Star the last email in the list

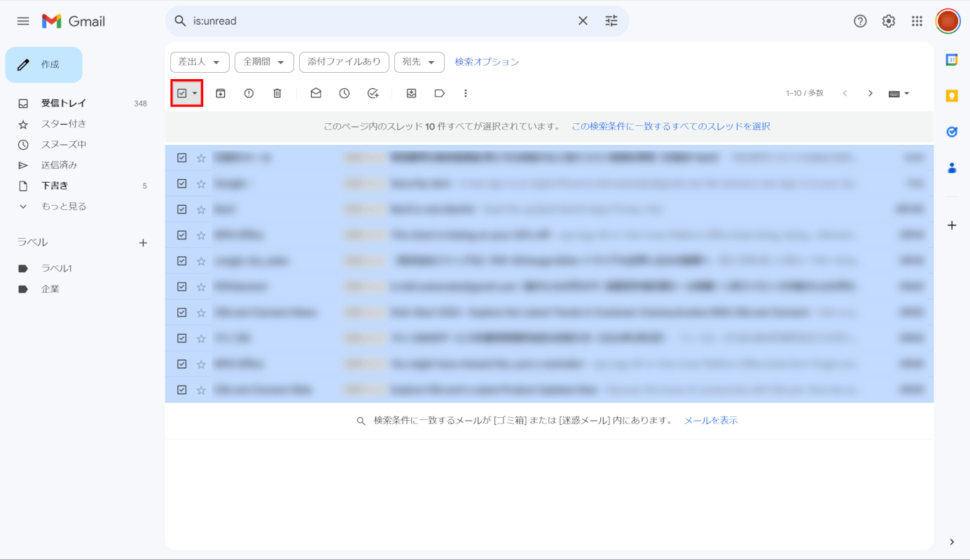(x=201, y=390)
